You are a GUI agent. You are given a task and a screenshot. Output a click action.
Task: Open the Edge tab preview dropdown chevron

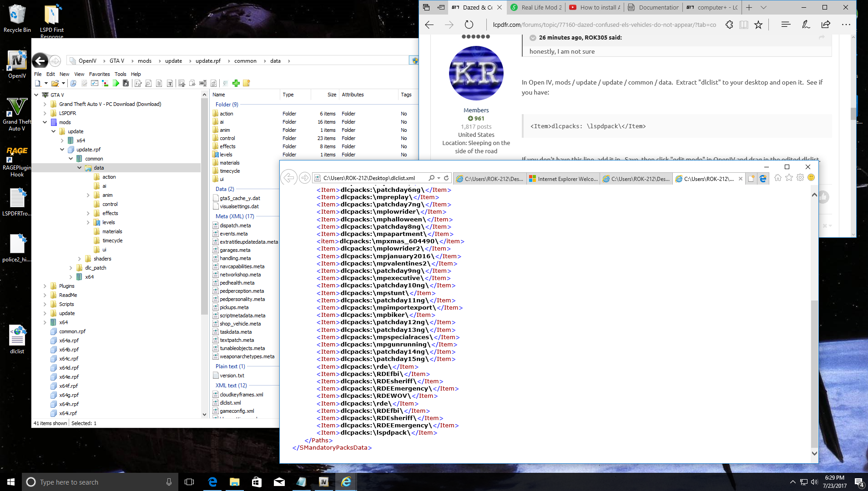click(x=763, y=7)
